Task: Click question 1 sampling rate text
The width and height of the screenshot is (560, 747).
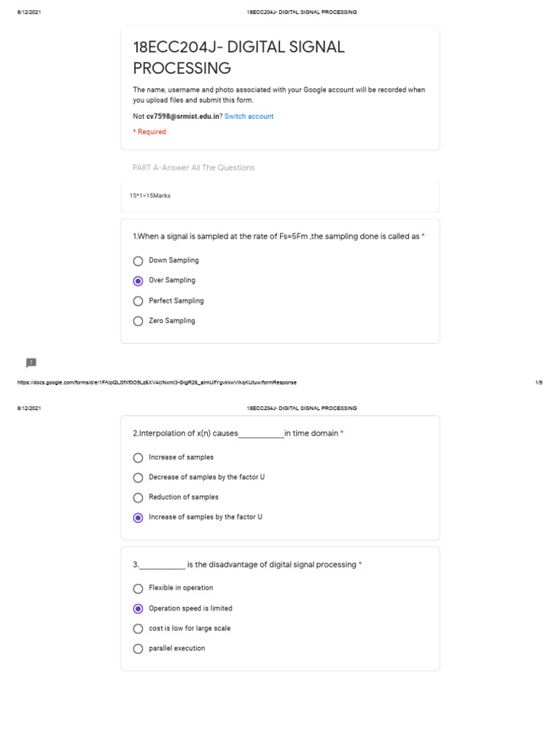Action: 276,236
